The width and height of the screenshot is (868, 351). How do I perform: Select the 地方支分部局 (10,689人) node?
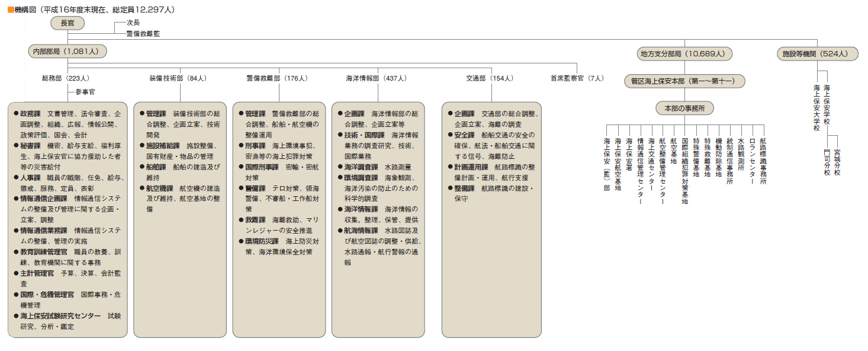(685, 53)
